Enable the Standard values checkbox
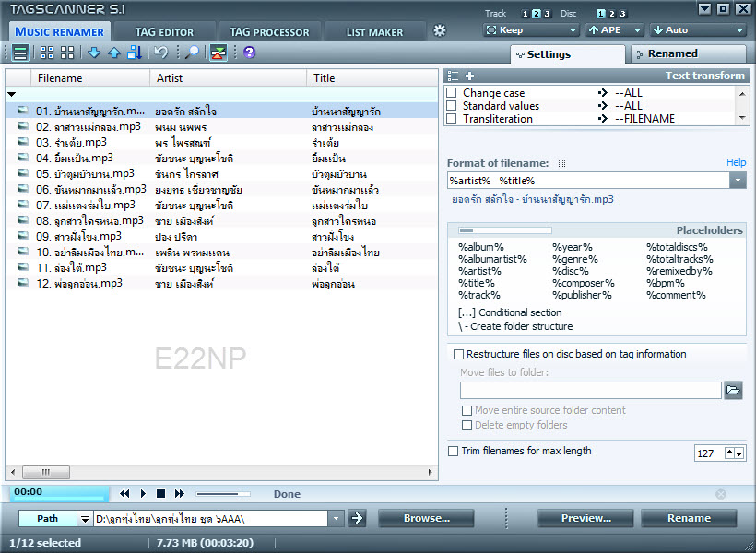The image size is (756, 553). [x=452, y=106]
